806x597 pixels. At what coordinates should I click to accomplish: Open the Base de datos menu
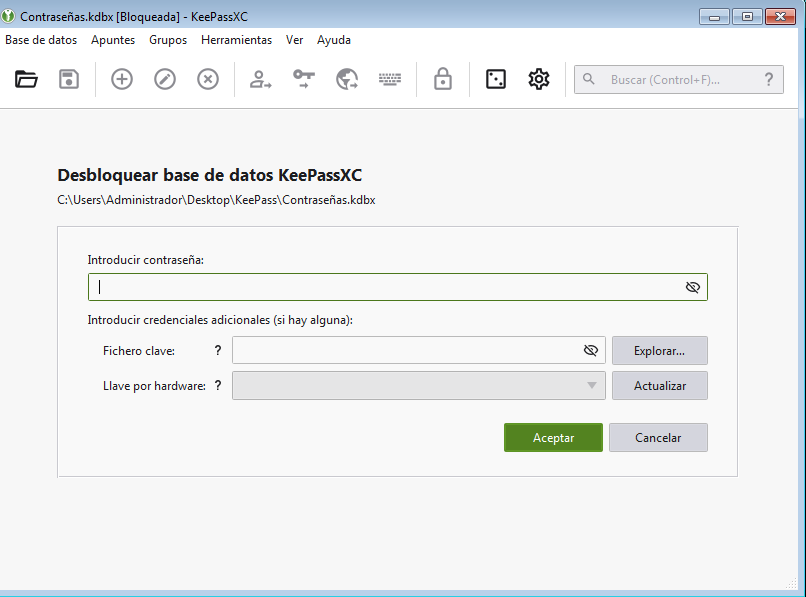point(41,40)
